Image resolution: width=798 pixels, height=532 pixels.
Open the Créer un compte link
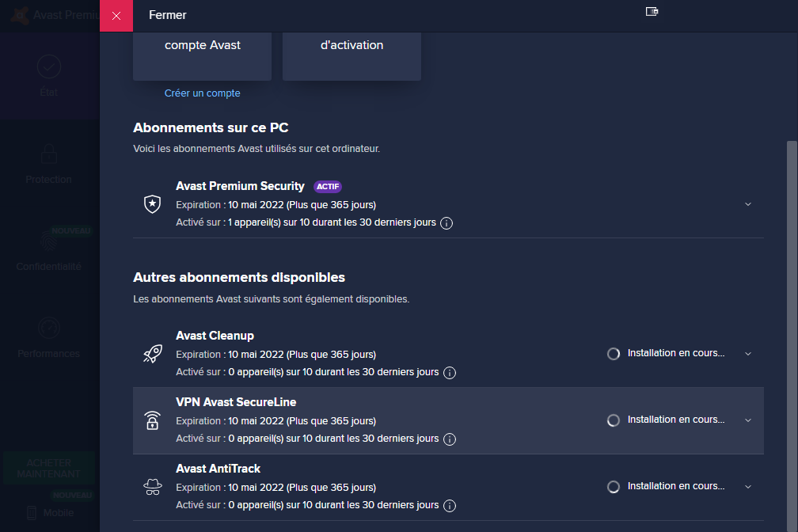tap(202, 93)
